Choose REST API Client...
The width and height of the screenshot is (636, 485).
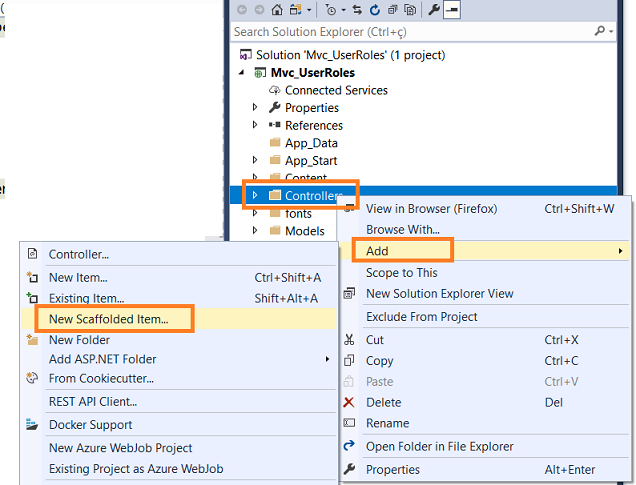[179, 401]
